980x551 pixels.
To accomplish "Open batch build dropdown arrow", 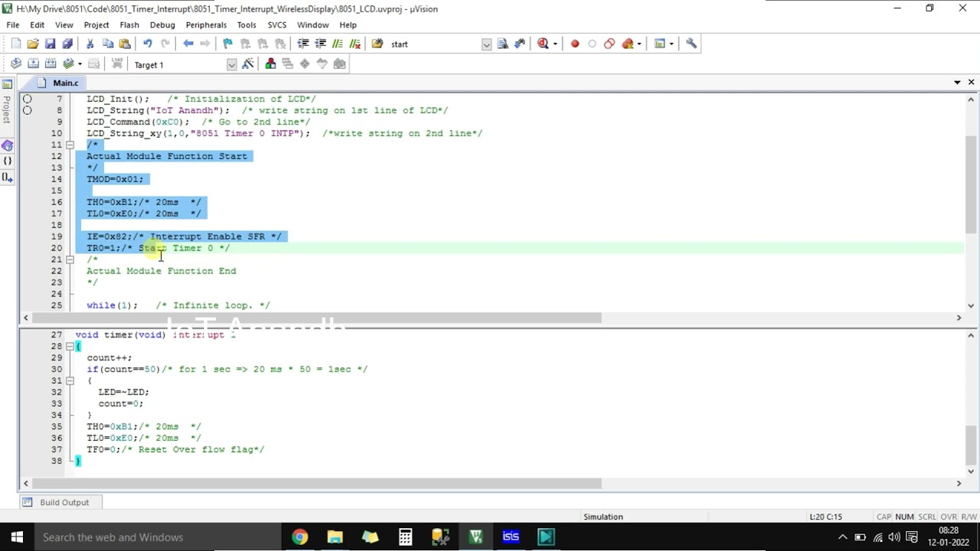I will tap(80, 64).
